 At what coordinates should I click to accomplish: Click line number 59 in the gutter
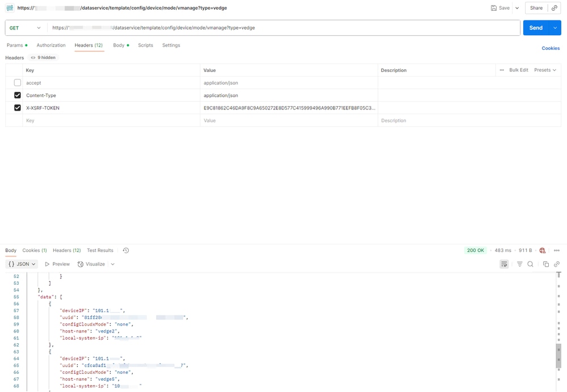(16, 324)
